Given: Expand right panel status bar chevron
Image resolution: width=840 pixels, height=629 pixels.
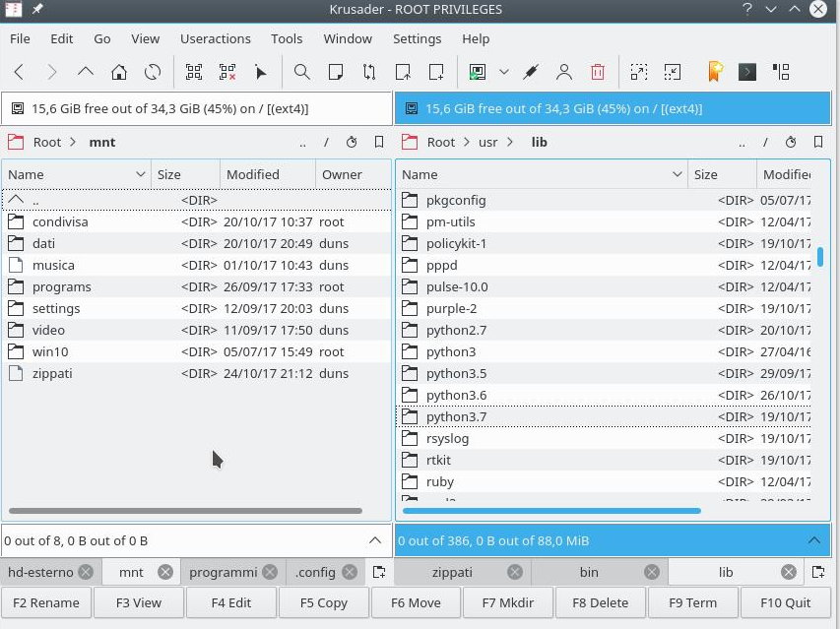Looking at the screenshot, I should point(814,540).
